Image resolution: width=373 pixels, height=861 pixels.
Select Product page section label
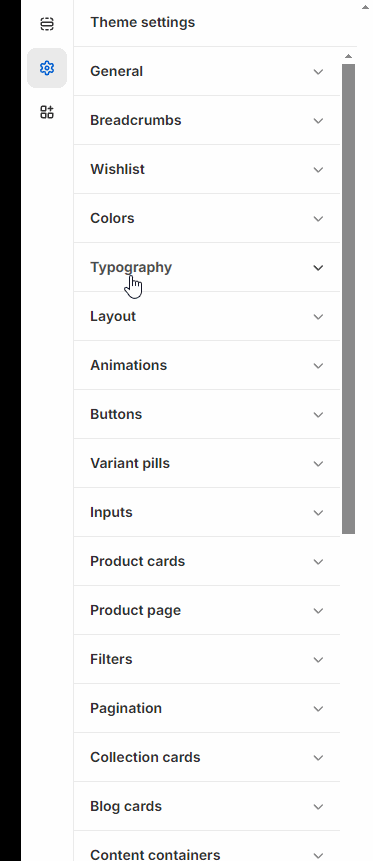135,611
